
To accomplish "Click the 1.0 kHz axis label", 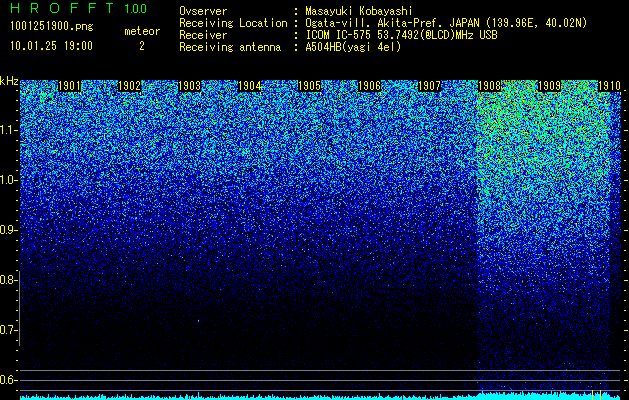I will 8,180.
